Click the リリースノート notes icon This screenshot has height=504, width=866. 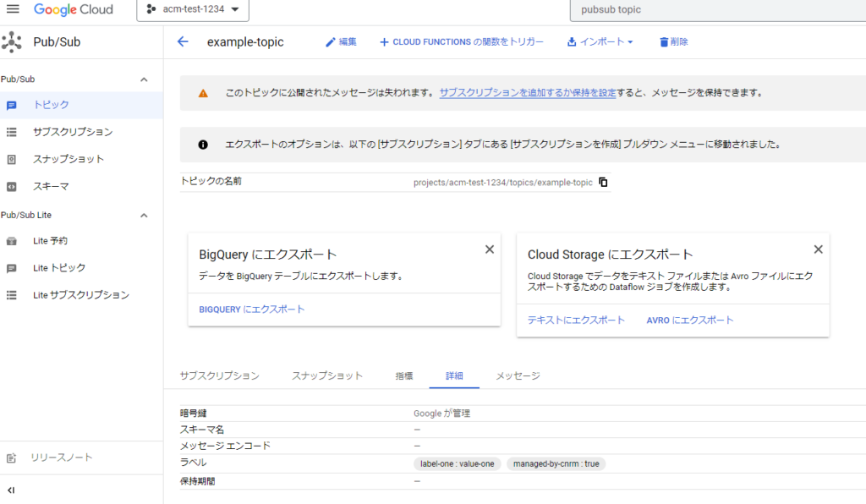point(12,458)
